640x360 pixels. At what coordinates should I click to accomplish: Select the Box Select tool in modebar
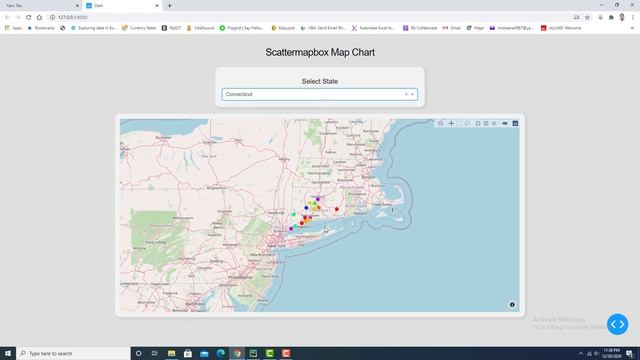pyautogui.click(x=459, y=123)
